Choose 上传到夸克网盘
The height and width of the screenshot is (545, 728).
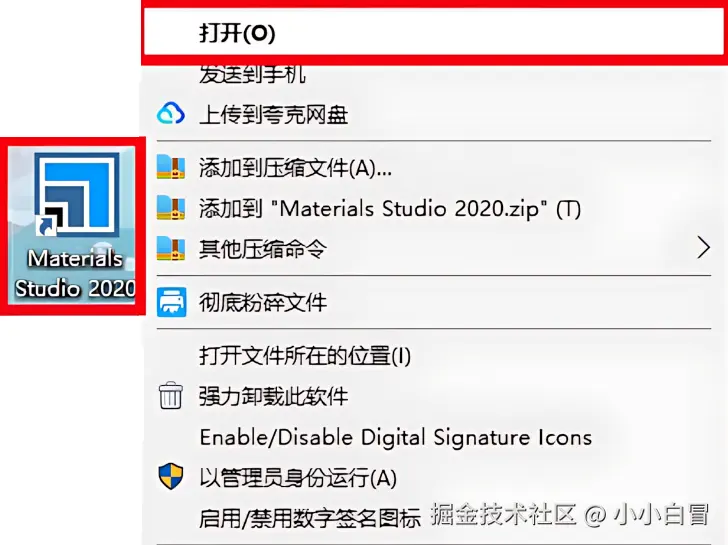pos(434,114)
